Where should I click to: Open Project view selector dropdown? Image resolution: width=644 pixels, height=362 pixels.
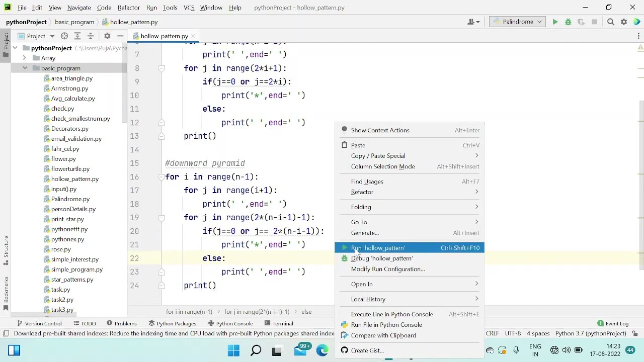tap(36, 36)
